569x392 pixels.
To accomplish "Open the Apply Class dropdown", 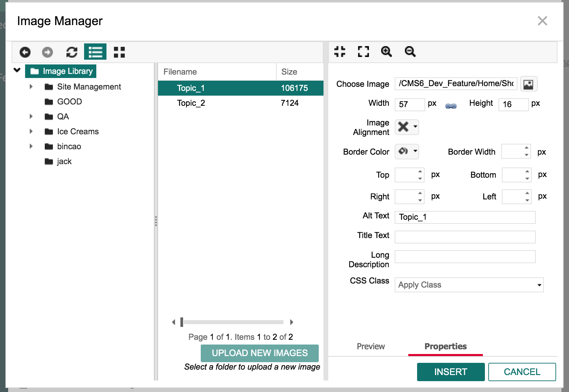I will (x=469, y=285).
